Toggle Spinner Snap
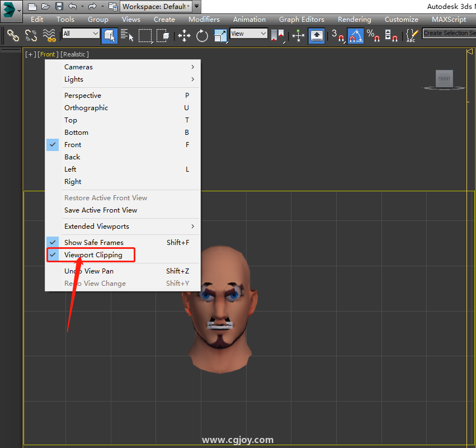The width and height of the screenshot is (476, 448). 392,35
